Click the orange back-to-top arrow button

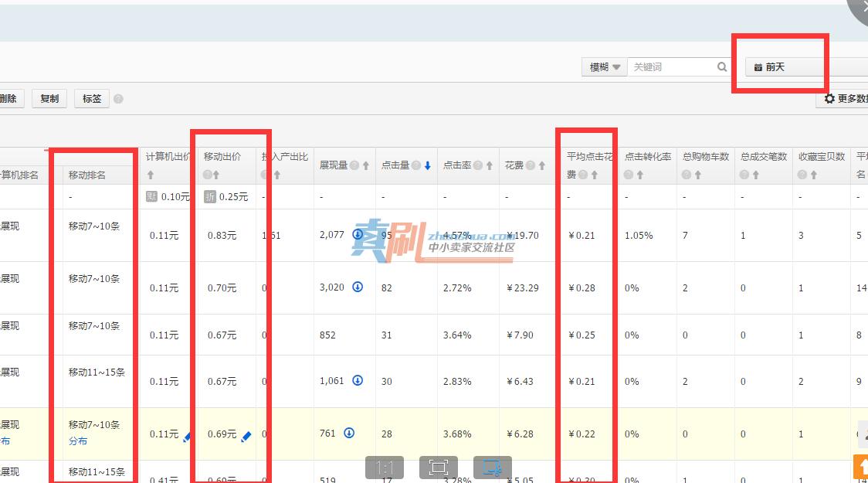click(861, 466)
